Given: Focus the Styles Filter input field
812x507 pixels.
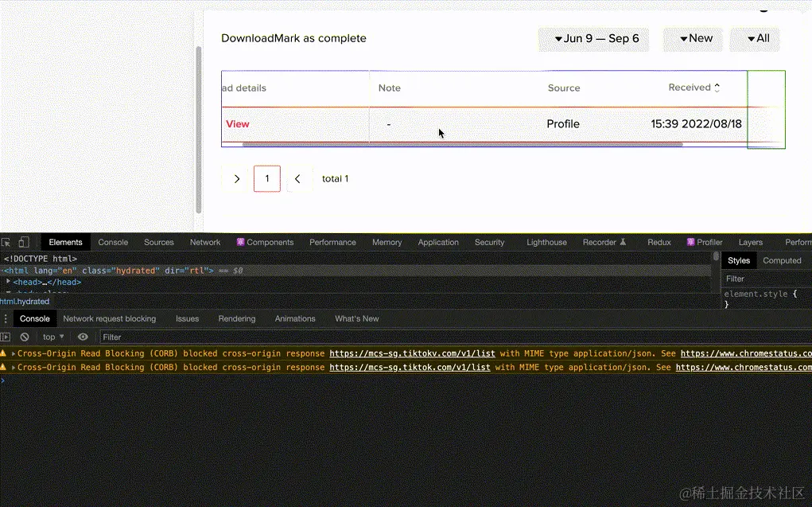Looking at the screenshot, I should [767, 279].
